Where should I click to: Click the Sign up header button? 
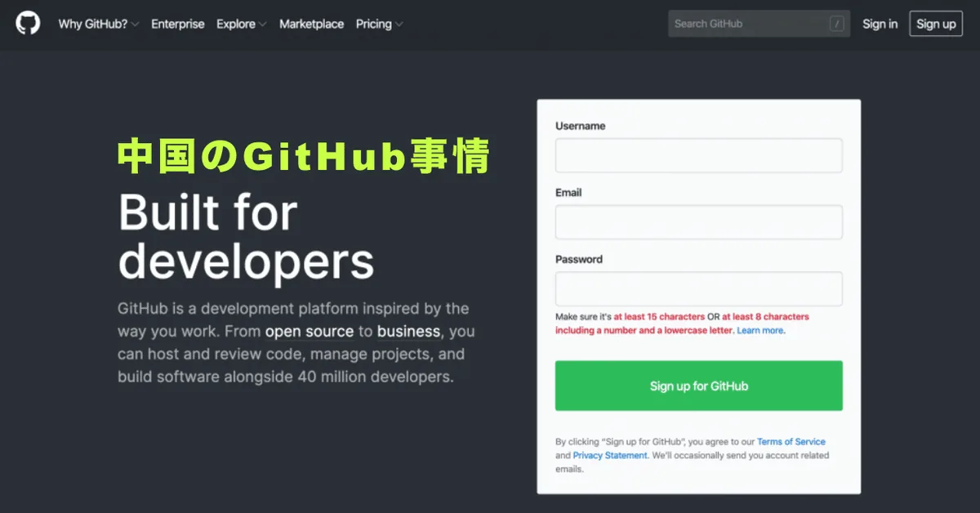(x=936, y=24)
